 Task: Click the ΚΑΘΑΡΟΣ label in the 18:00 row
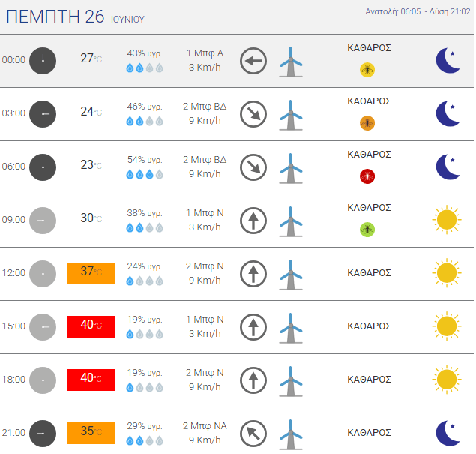click(369, 379)
